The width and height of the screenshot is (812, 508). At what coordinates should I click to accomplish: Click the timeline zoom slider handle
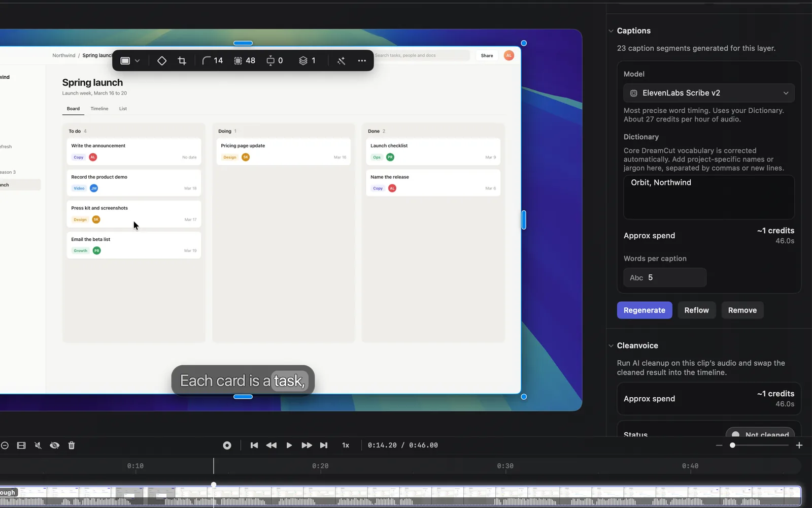pos(732,446)
